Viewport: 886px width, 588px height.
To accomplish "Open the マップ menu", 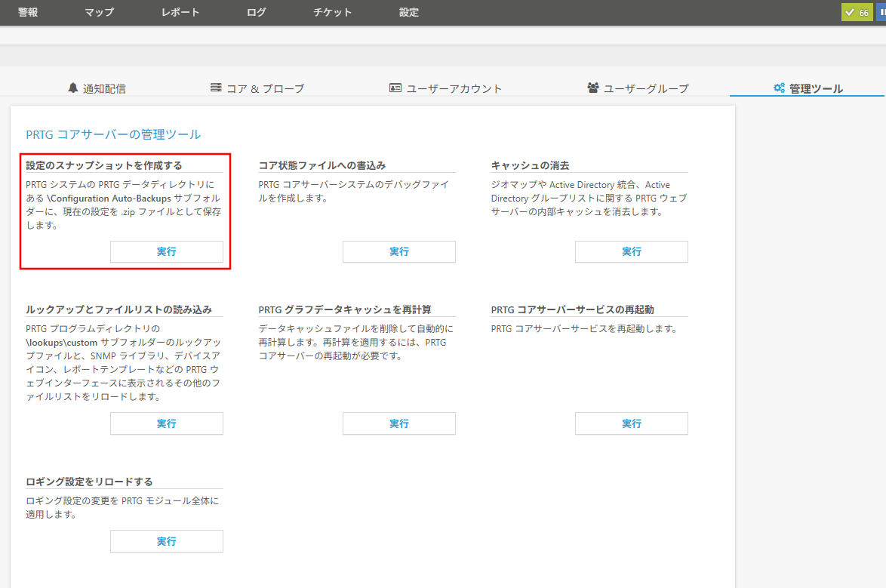I will pyautogui.click(x=100, y=12).
